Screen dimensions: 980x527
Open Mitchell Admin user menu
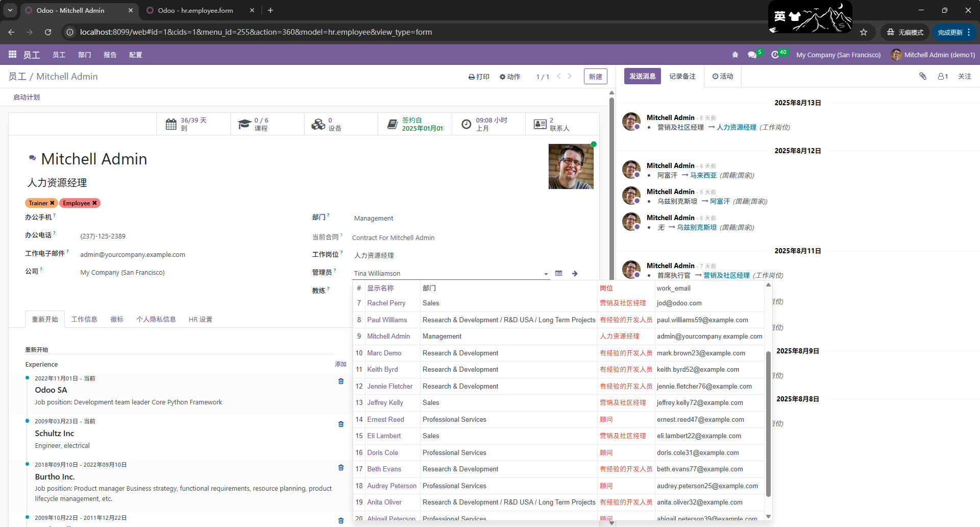(x=933, y=55)
